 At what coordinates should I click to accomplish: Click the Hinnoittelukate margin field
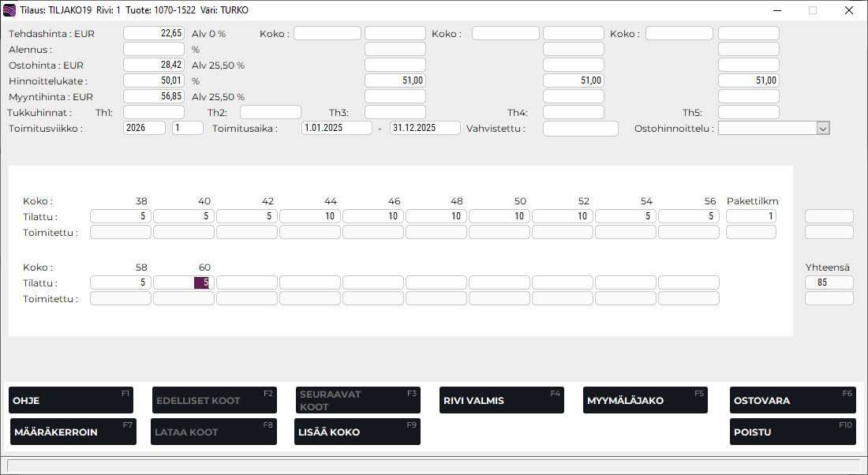(x=154, y=80)
